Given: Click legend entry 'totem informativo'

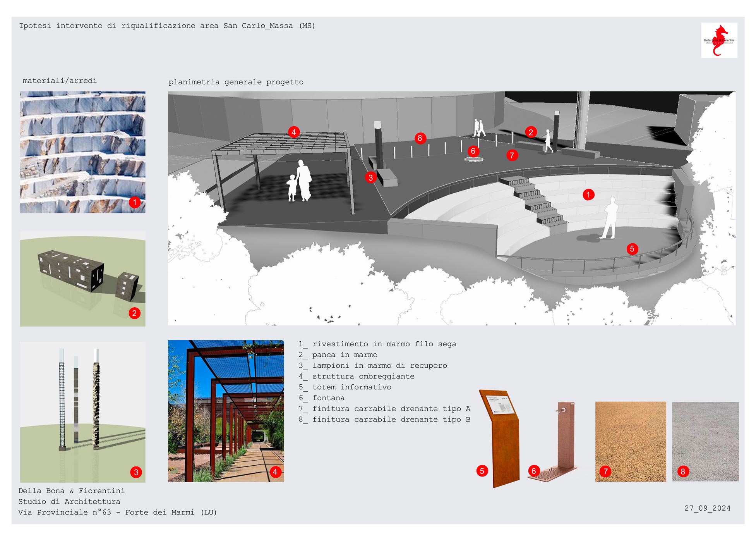Looking at the screenshot, I should tap(351, 387).
